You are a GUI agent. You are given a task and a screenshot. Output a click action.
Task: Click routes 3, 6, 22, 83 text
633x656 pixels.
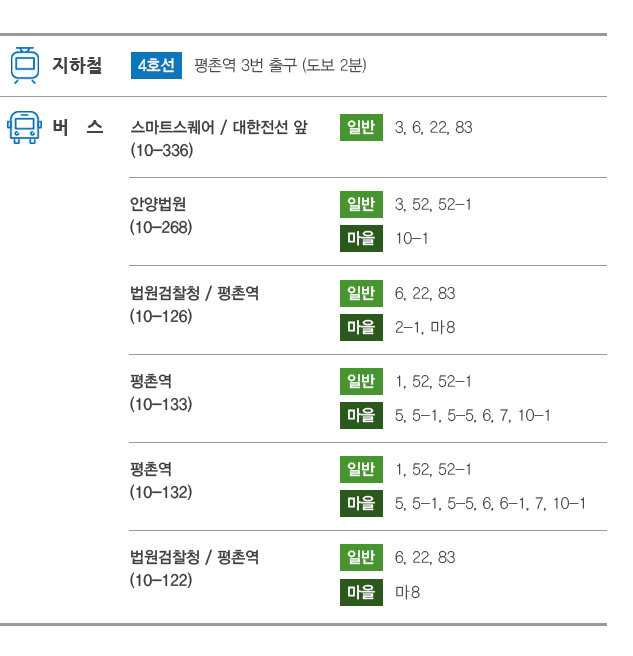click(433, 127)
